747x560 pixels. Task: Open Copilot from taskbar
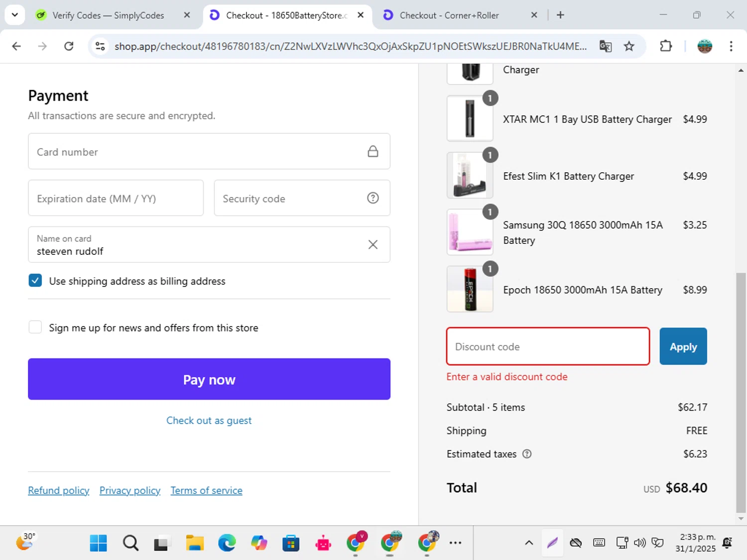click(x=259, y=543)
